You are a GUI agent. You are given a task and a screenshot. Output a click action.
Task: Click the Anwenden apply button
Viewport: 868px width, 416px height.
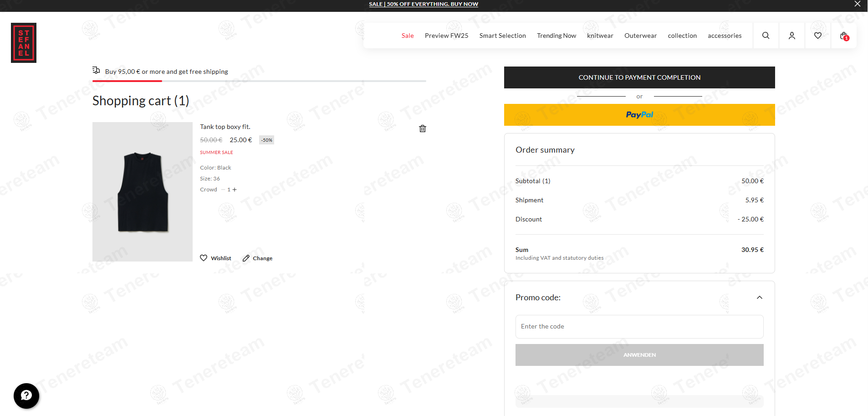pyautogui.click(x=639, y=355)
